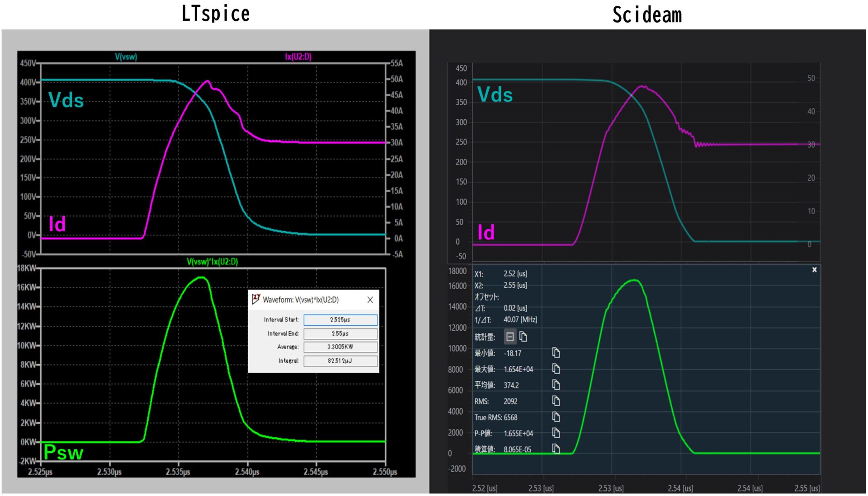Copy the average value 374.2
Image resolution: width=868 pixels, height=496 pixels.
pos(556,385)
